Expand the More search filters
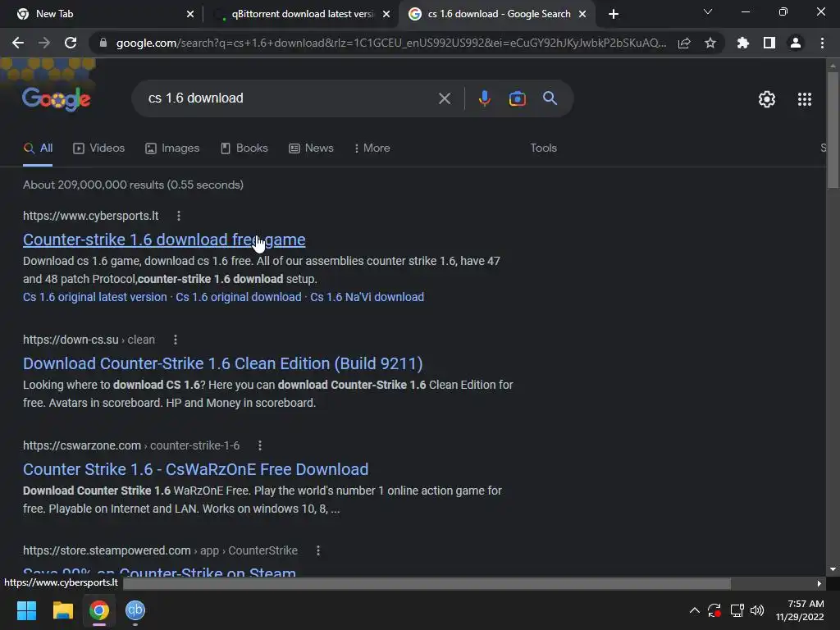This screenshot has height=630, width=840. [372, 148]
